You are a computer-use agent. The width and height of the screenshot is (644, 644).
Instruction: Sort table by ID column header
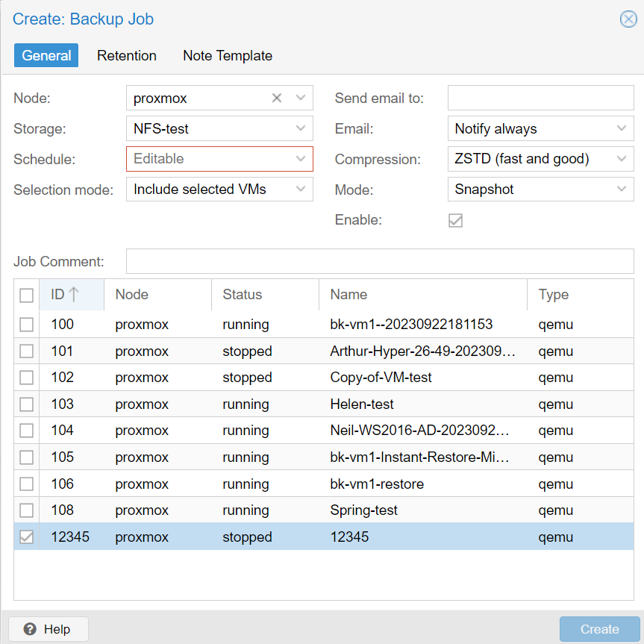[x=72, y=295]
